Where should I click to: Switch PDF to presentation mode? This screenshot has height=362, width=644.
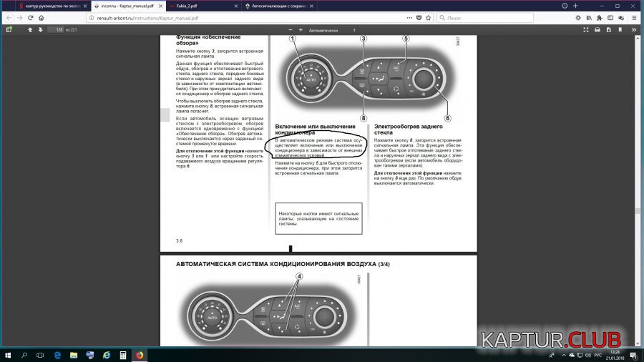point(586,29)
